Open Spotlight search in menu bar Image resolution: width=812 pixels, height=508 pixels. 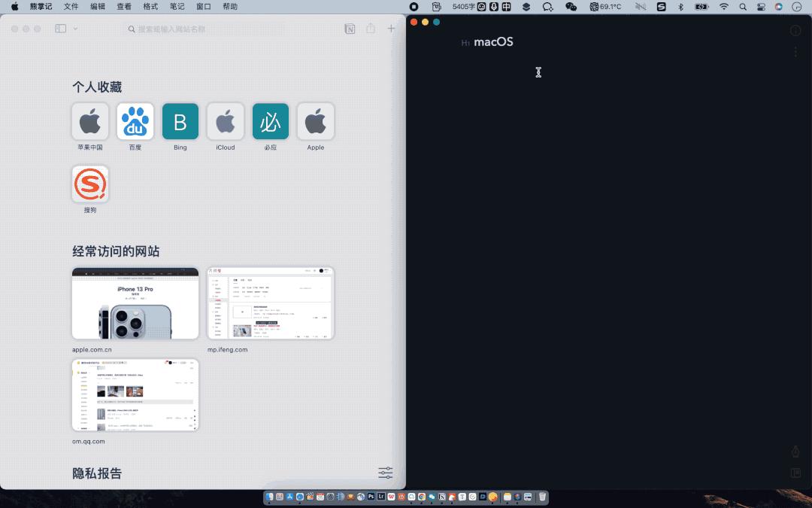pyautogui.click(x=743, y=7)
